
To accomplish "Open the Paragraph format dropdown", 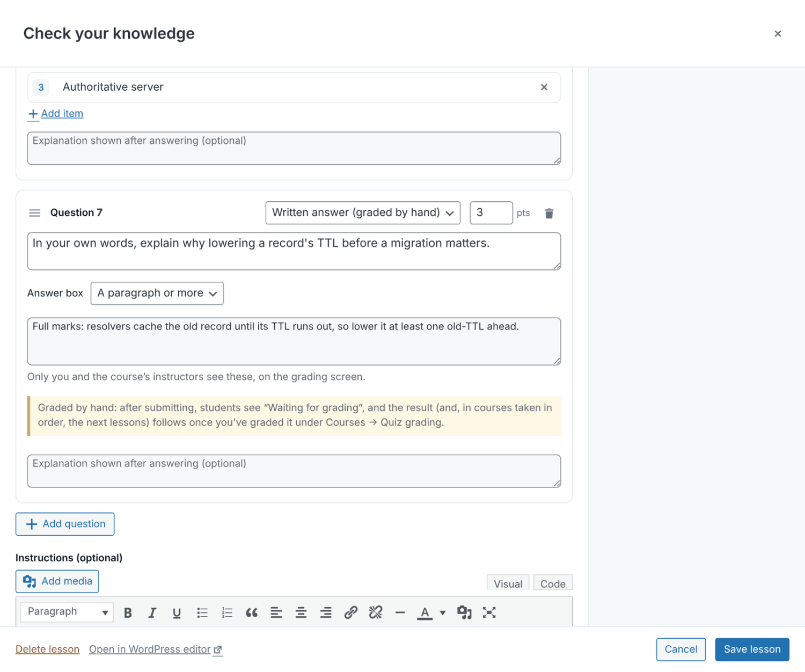I will point(67,612).
